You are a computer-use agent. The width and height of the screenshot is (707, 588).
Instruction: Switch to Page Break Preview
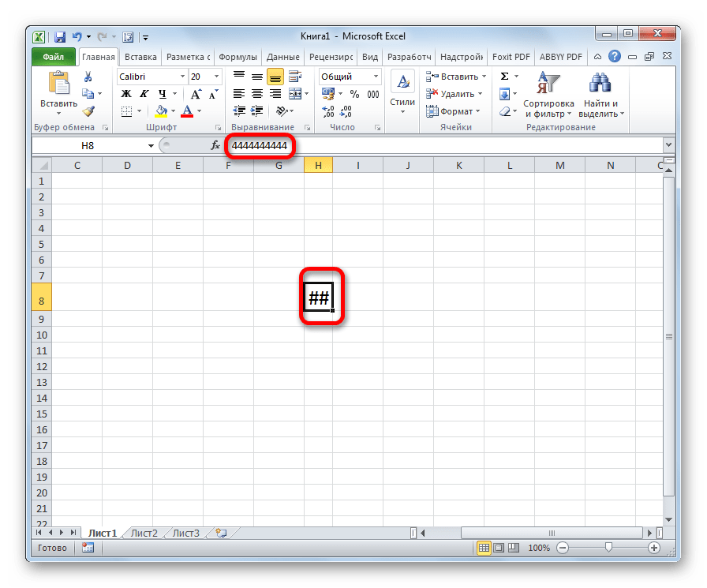pyautogui.click(x=514, y=548)
